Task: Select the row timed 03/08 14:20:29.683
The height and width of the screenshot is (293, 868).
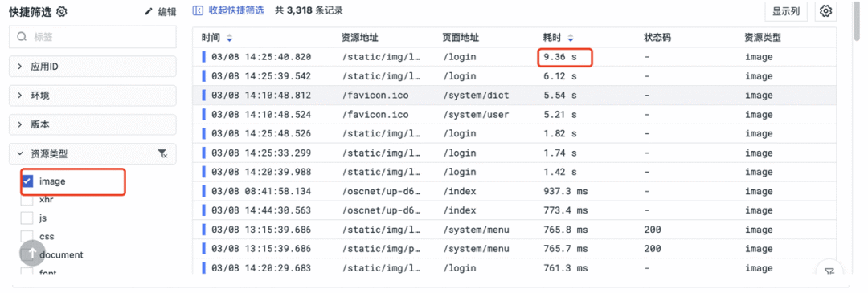Action: pyautogui.click(x=514, y=268)
